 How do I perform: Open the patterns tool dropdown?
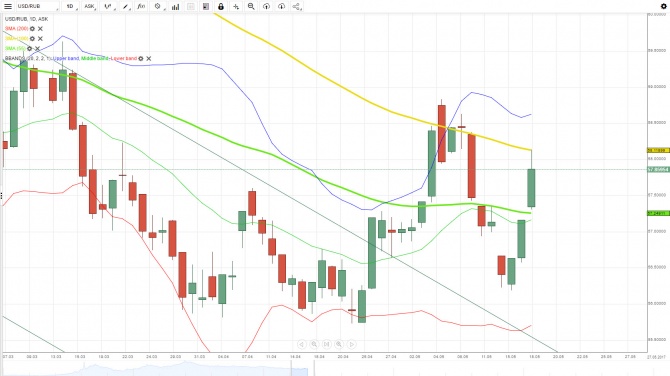pos(159,6)
